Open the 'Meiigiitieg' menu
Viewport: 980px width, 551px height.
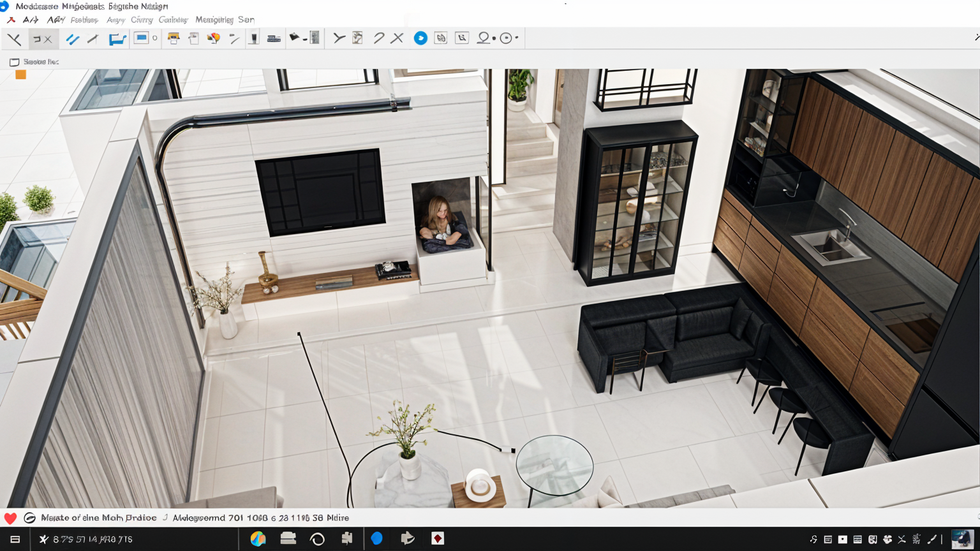click(x=214, y=20)
